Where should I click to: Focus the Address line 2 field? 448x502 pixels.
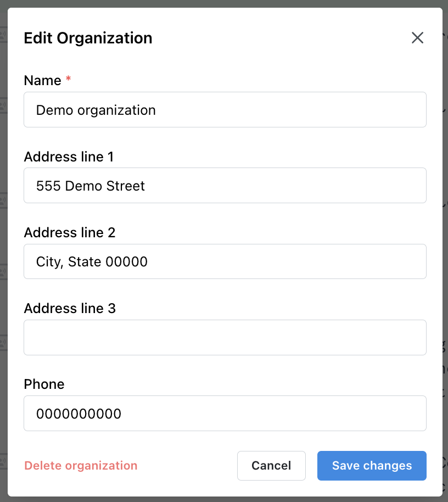[x=225, y=261]
